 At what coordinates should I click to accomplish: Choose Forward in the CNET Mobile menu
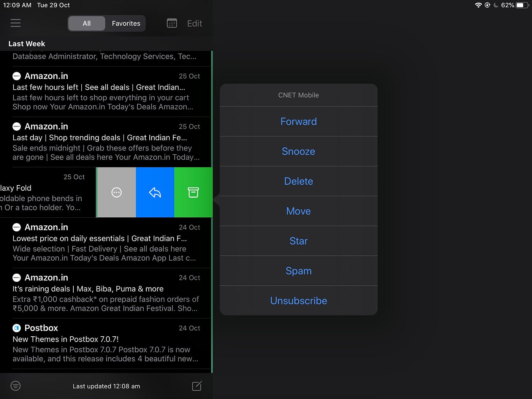coord(299,122)
